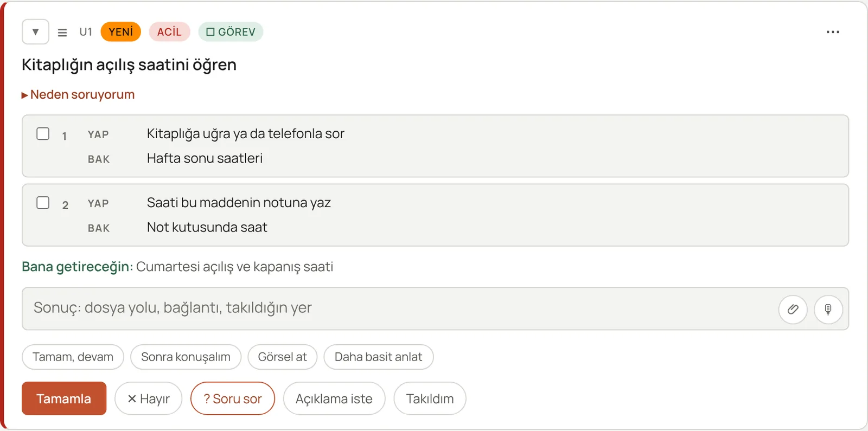Click the drag handle lines icon

(x=62, y=33)
